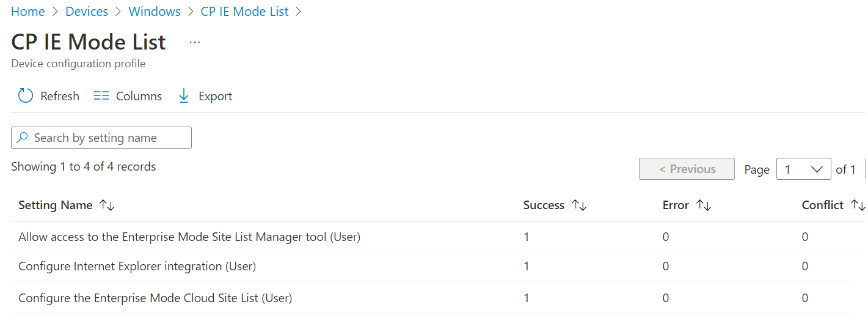Open the Windows breadcrumb link

[155, 12]
